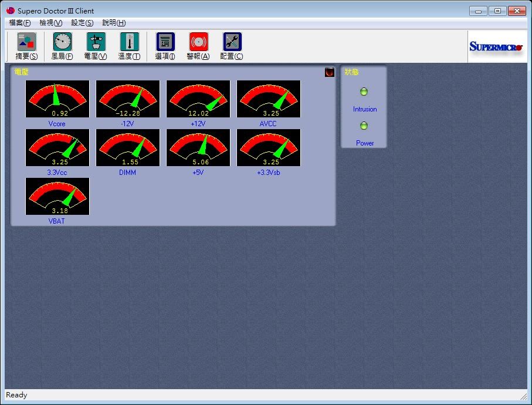The image size is (532, 405).
Task: Click the Intrusion status LED
Action: (364, 92)
